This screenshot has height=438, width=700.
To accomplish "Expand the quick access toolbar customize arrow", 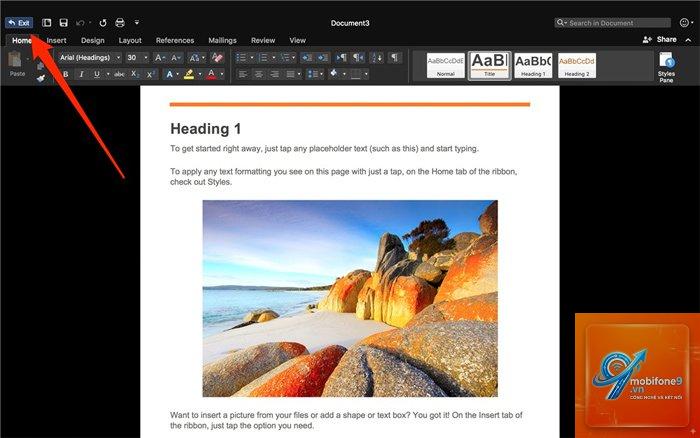I will tap(137, 22).
